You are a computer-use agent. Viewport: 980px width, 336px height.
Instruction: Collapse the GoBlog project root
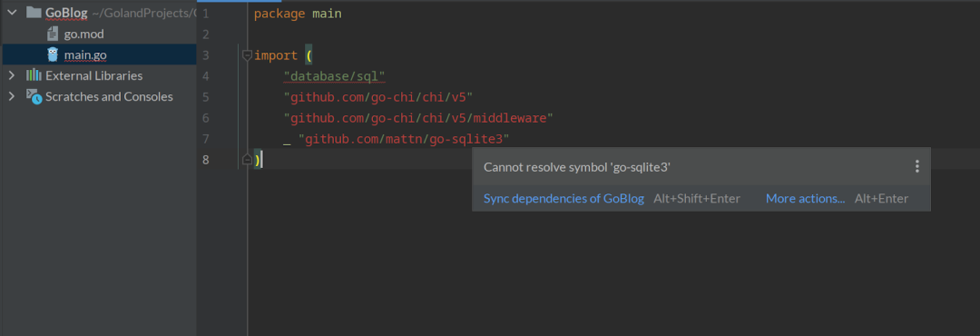(x=12, y=13)
